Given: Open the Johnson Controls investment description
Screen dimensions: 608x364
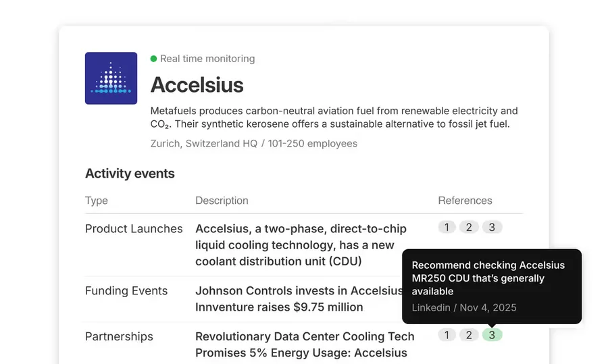Looking at the screenshot, I should 299,299.
